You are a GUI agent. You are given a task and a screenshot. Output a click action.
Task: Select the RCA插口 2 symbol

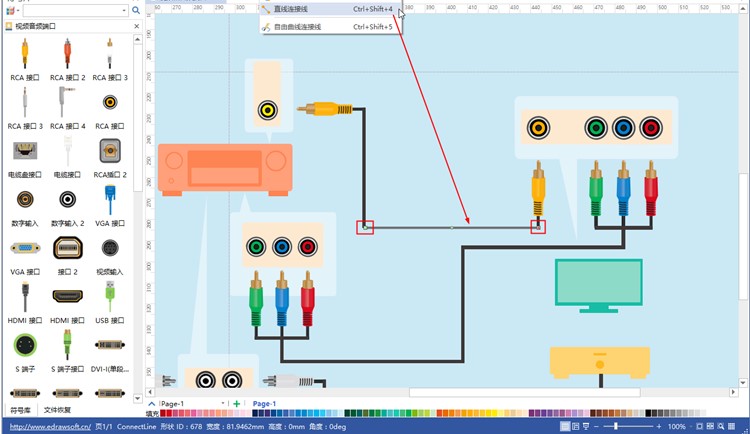[110, 151]
